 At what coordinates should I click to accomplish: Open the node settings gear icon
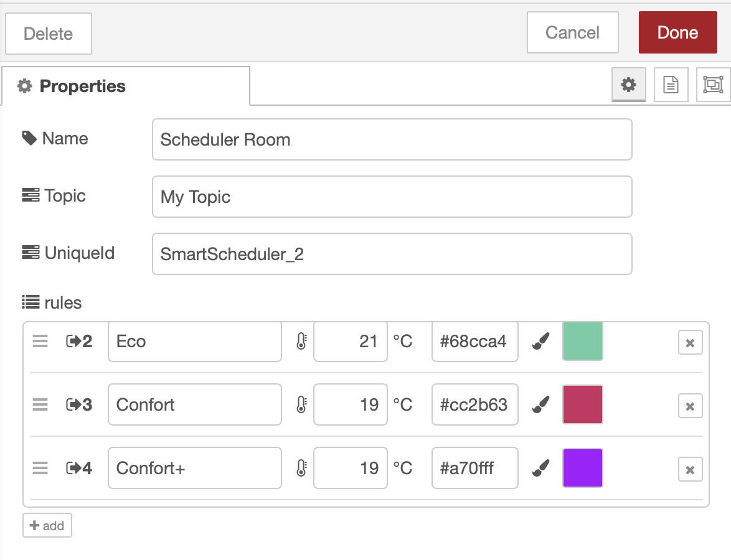click(629, 85)
